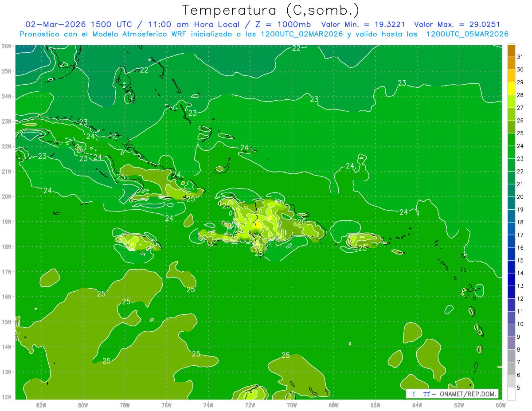Viewport: 532px width, 411px height.
Task: Click the 70W longitude label
Action: [292, 405]
